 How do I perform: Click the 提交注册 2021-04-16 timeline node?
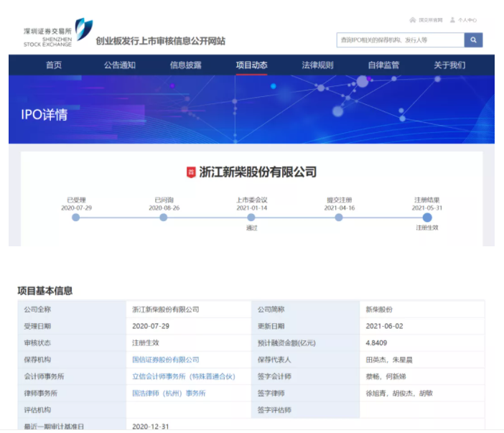pos(339,218)
